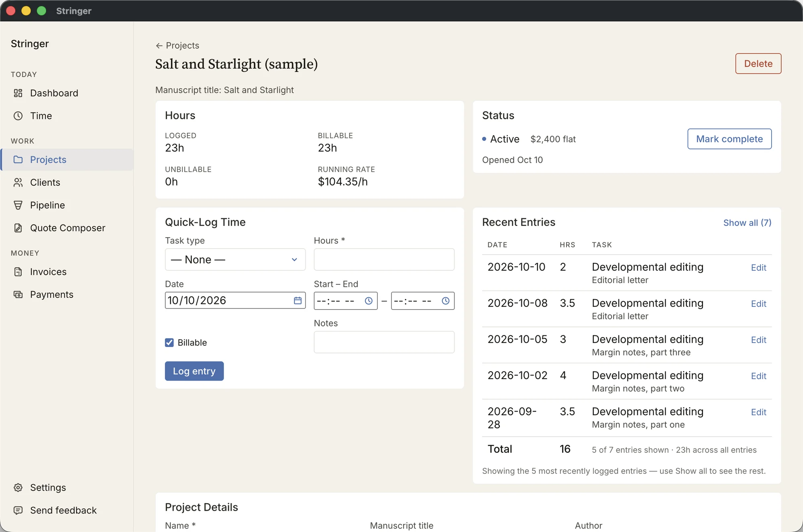The image size is (803, 532).
Task: Edit the 2026-10-08 entry
Action: coord(758,304)
